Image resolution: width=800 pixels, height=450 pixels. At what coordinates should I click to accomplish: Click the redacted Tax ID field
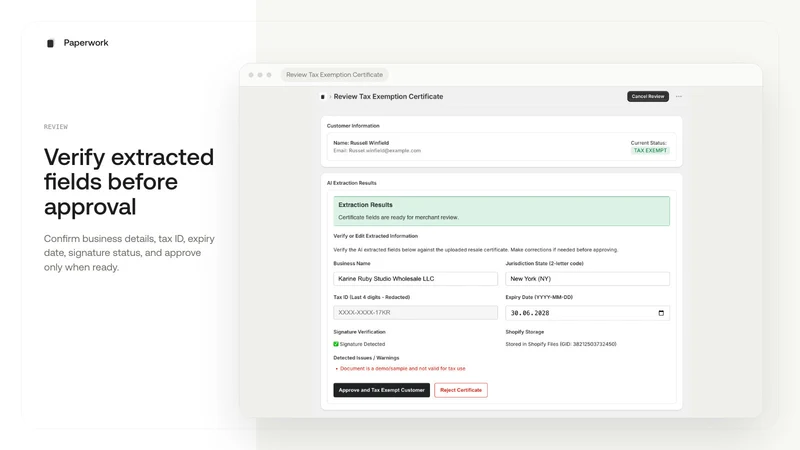point(415,312)
